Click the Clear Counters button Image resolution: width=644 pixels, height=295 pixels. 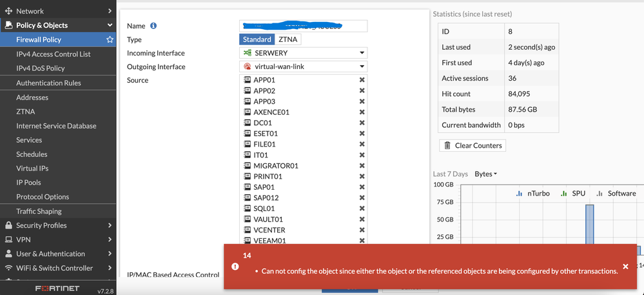tap(472, 145)
